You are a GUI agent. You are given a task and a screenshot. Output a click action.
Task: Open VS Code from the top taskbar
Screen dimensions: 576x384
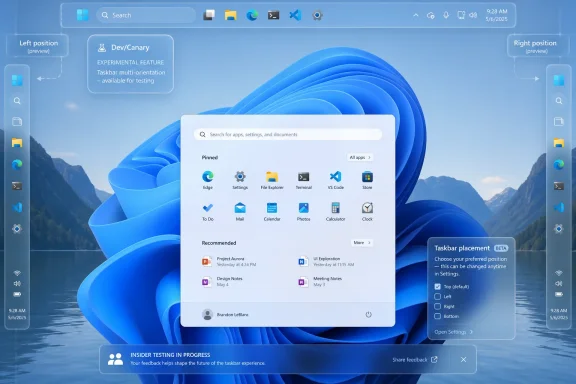click(295, 15)
